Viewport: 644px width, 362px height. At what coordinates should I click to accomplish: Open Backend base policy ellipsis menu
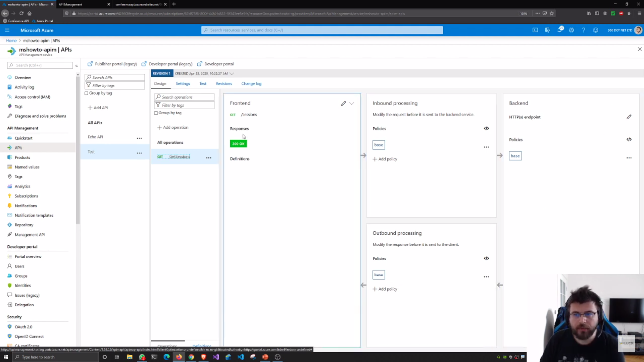(629, 158)
